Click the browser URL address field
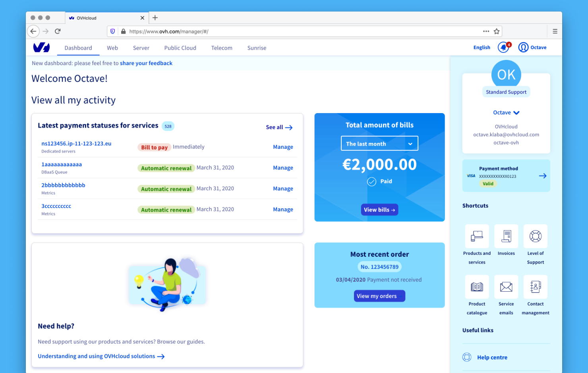Viewport: 588px width, 373px height. point(304,31)
